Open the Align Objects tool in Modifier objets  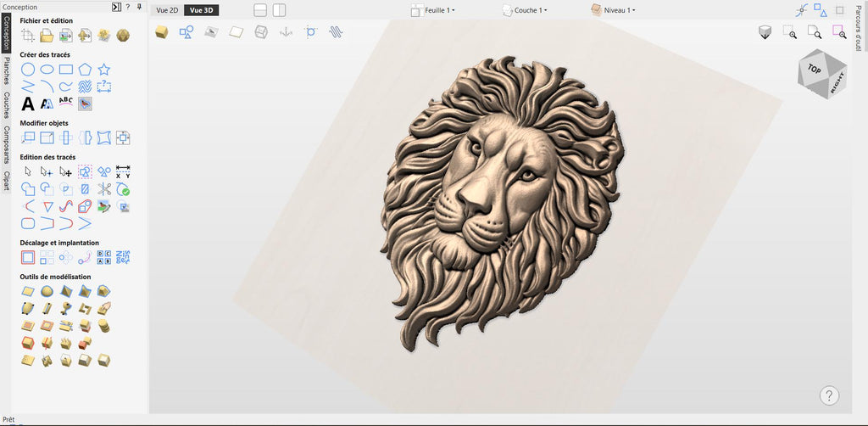pos(123,138)
